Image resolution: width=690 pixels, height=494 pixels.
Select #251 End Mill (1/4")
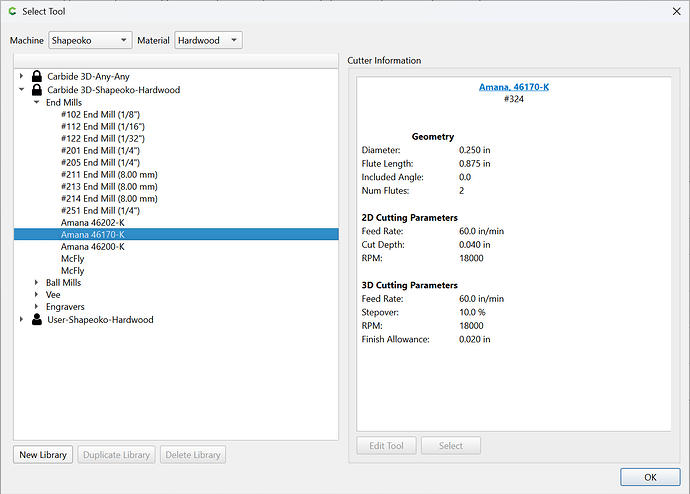click(100, 211)
